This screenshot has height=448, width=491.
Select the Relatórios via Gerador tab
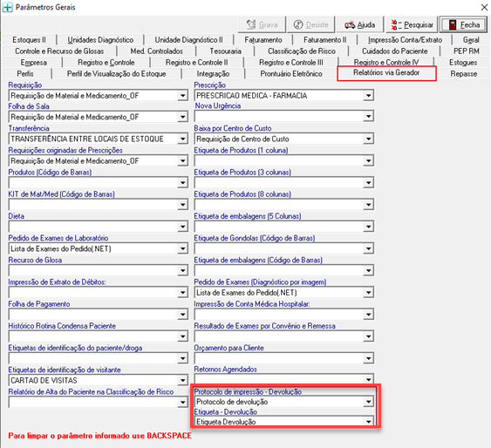(x=386, y=73)
